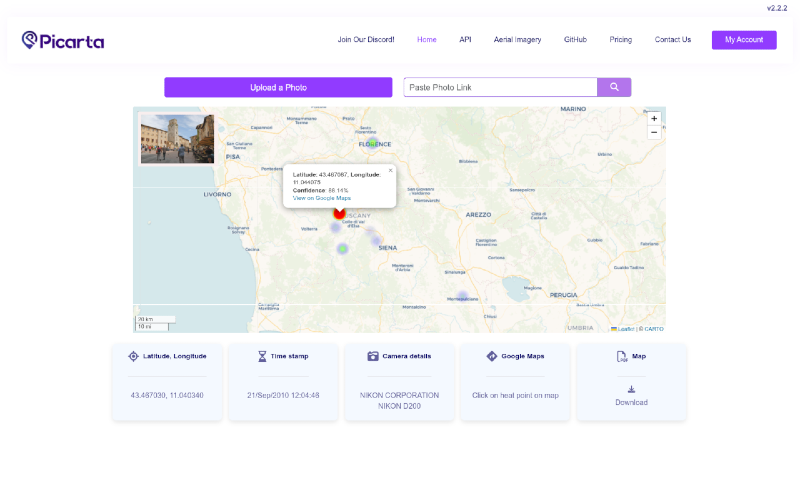800x500 pixels.
Task: Click the Paste Photo Link field
Action: point(500,87)
